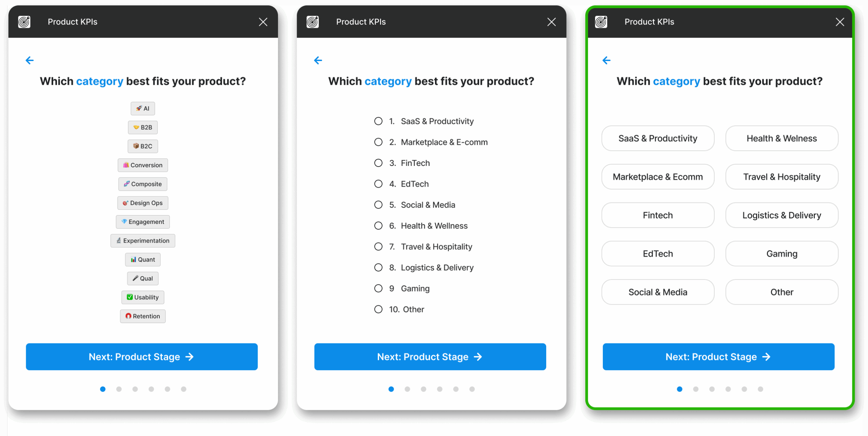Close the middle Product KPIs panel

point(551,22)
